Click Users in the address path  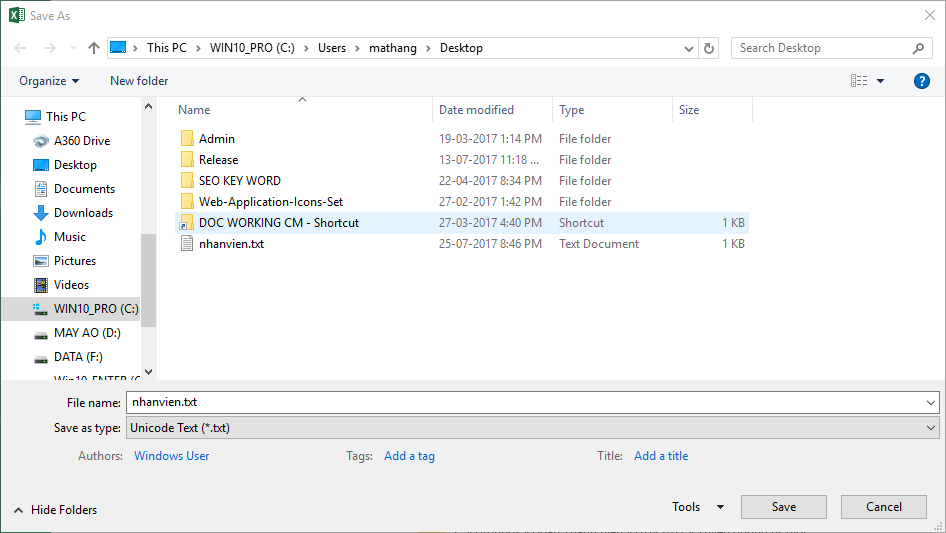point(332,48)
